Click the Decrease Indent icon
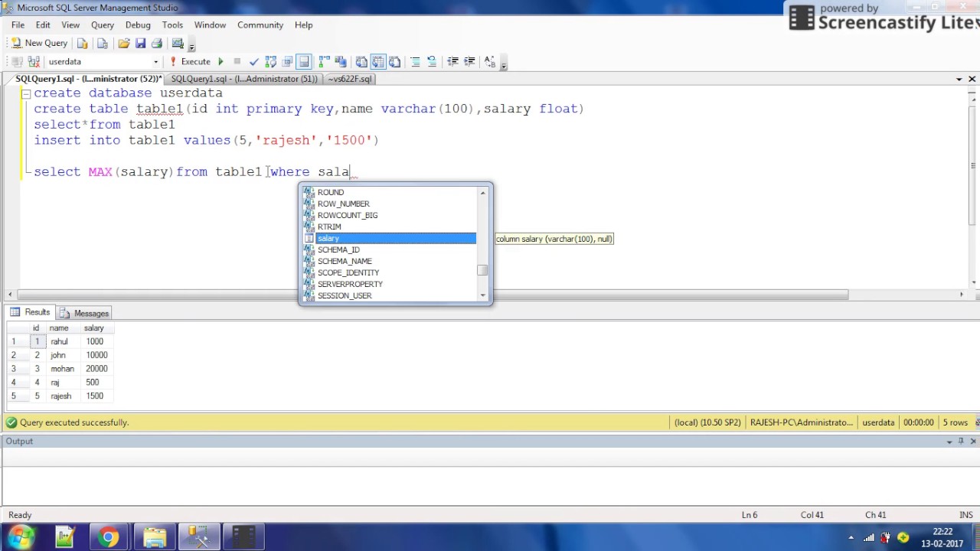The image size is (980, 551). [452, 61]
